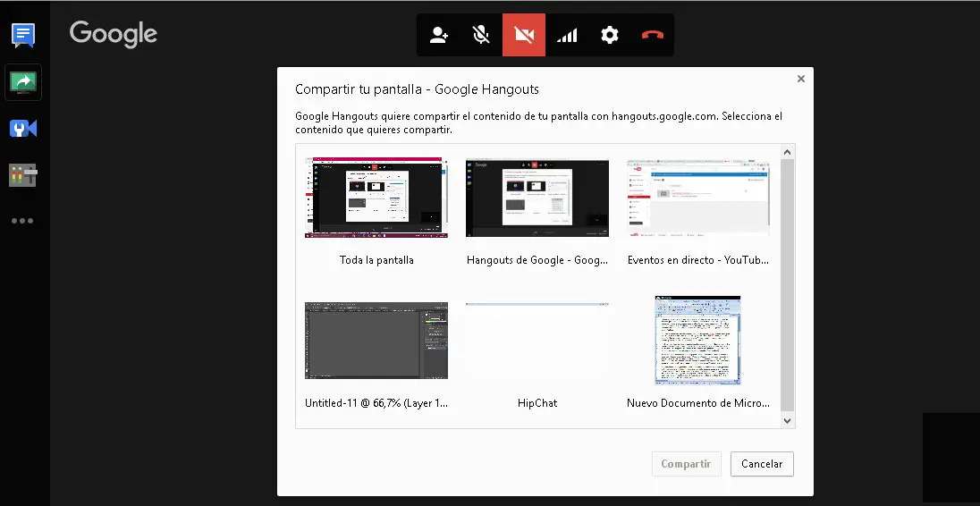Open the Hangouts video toolbox icon
This screenshot has width=980, height=506.
(23, 129)
